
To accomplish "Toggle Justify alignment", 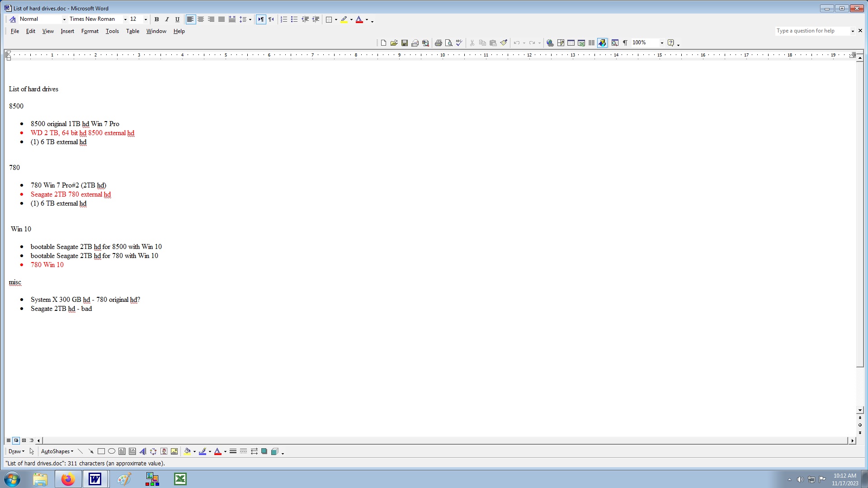I will click(x=222, y=19).
